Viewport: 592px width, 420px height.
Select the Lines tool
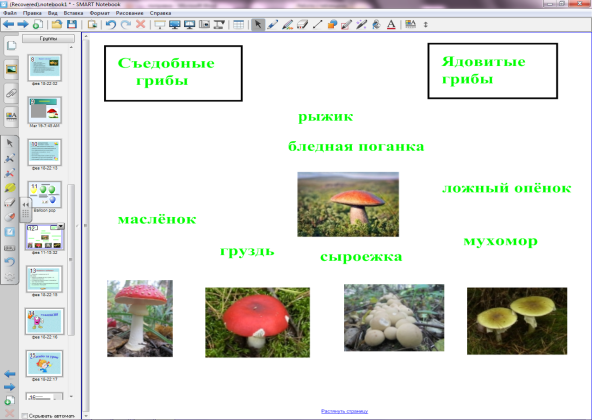click(x=317, y=25)
